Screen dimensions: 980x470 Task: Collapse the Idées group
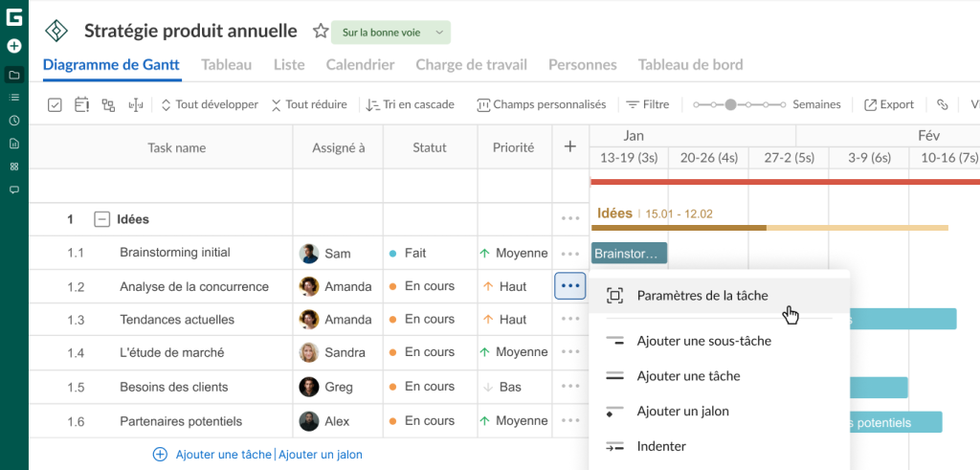coord(101,219)
